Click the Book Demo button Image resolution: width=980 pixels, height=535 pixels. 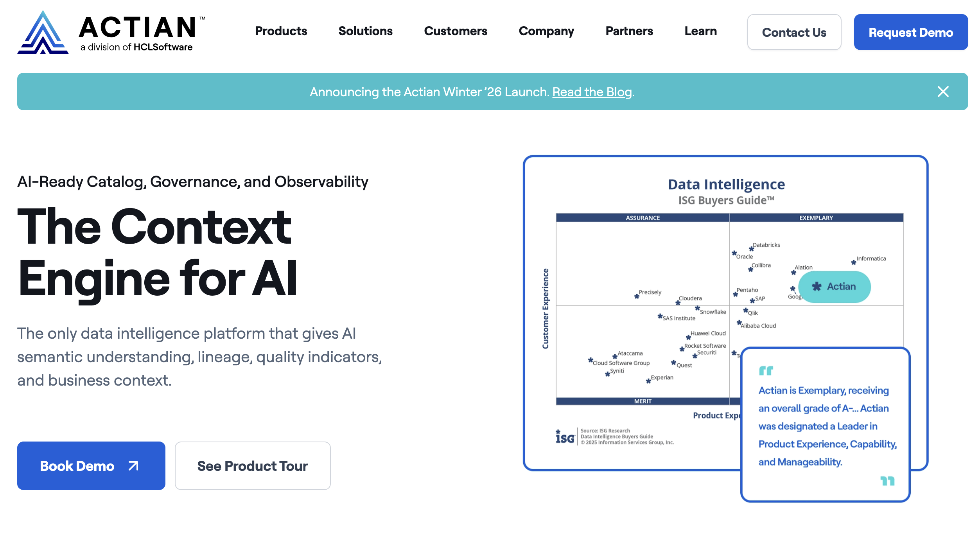click(91, 466)
